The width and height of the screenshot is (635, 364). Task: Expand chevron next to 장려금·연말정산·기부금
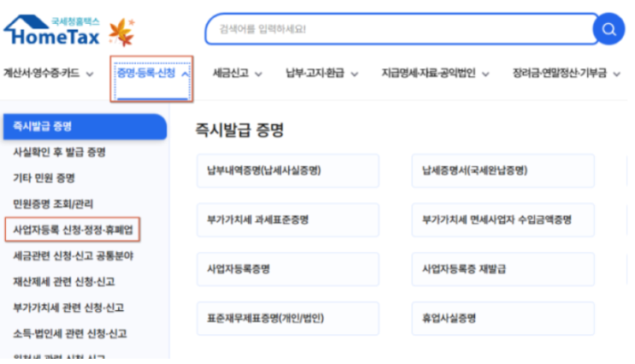click(616, 74)
